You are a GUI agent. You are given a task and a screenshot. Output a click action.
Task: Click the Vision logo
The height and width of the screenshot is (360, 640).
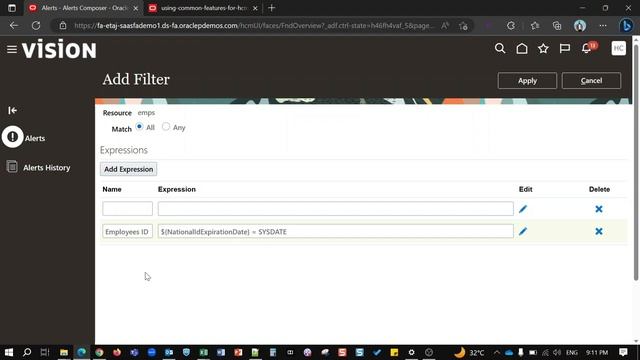pos(59,49)
